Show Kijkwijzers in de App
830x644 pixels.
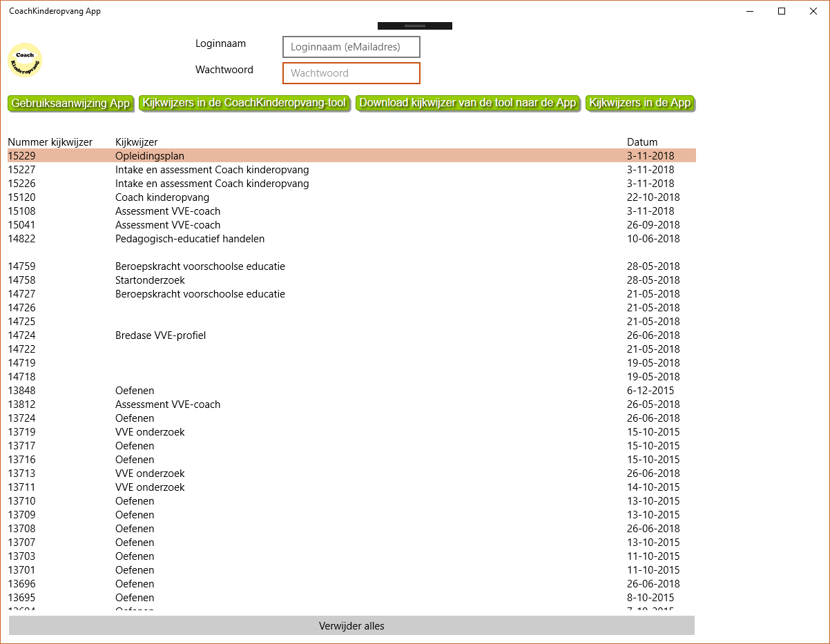[640, 103]
